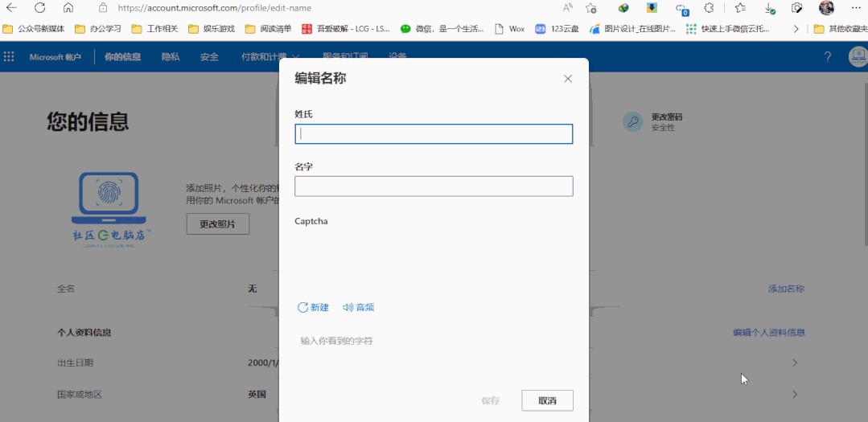Open the Microsoft app launcher grid

coord(10,57)
